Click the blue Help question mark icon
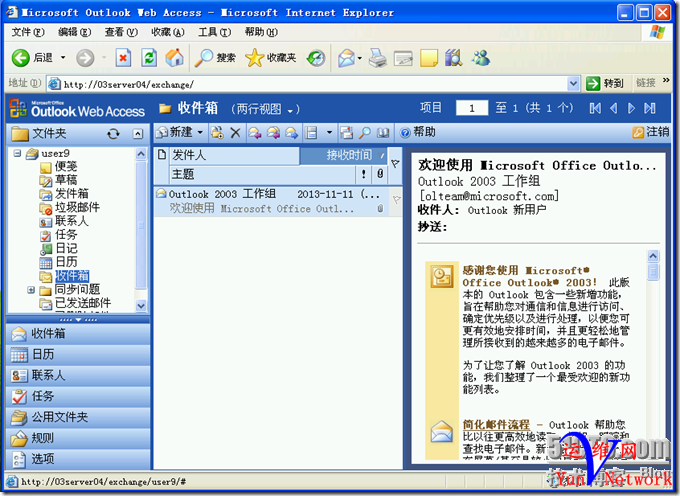Viewport: 680px width, 496px height. [x=405, y=133]
